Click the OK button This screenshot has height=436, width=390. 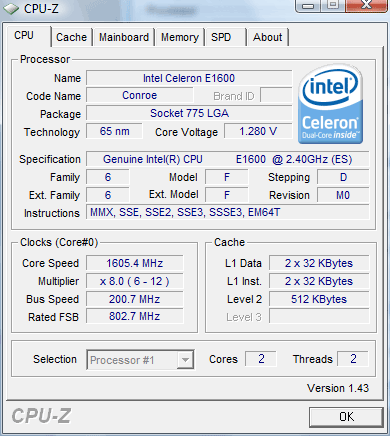pos(346,417)
